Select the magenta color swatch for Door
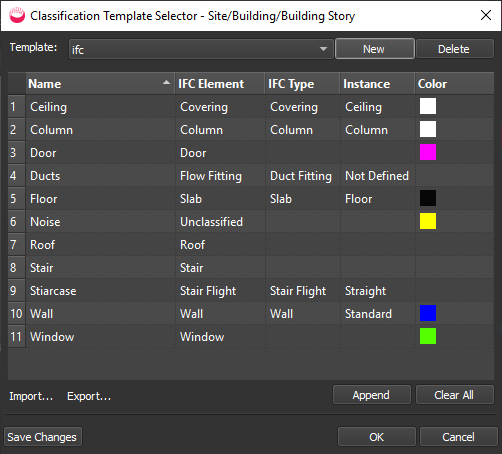The width and height of the screenshot is (502, 454). [x=428, y=152]
